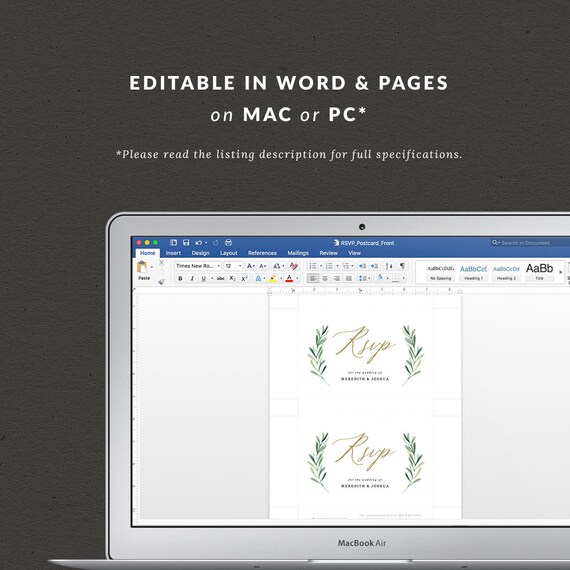Expand the styles gallery arrow
570x570 pixels.
click(x=560, y=272)
